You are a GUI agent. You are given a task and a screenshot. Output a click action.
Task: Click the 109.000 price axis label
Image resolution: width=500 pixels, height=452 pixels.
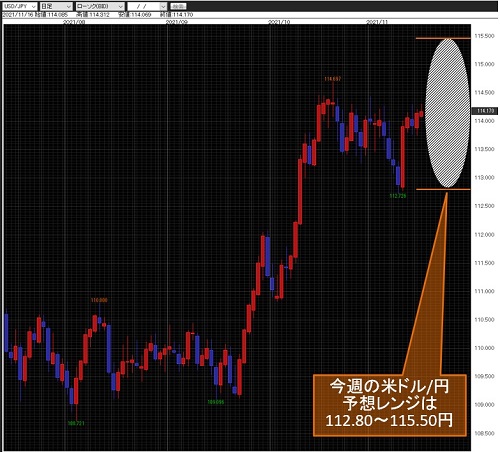(x=484, y=405)
